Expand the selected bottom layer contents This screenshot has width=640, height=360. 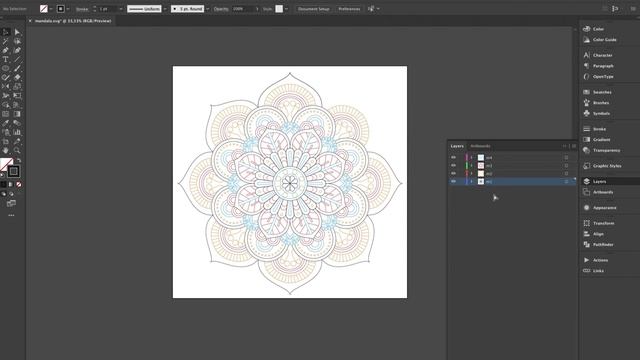tap(471, 181)
